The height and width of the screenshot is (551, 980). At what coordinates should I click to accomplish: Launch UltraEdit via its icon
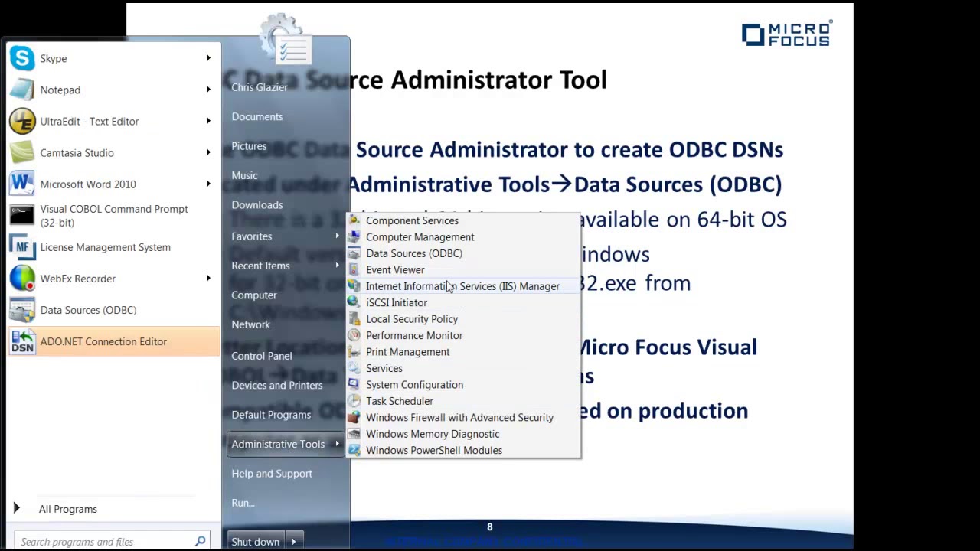pos(22,121)
